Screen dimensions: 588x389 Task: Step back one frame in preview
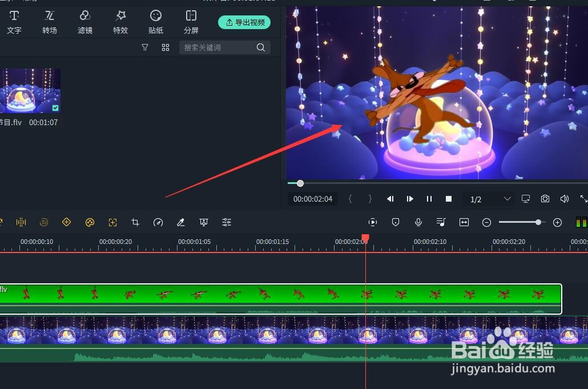(x=390, y=199)
